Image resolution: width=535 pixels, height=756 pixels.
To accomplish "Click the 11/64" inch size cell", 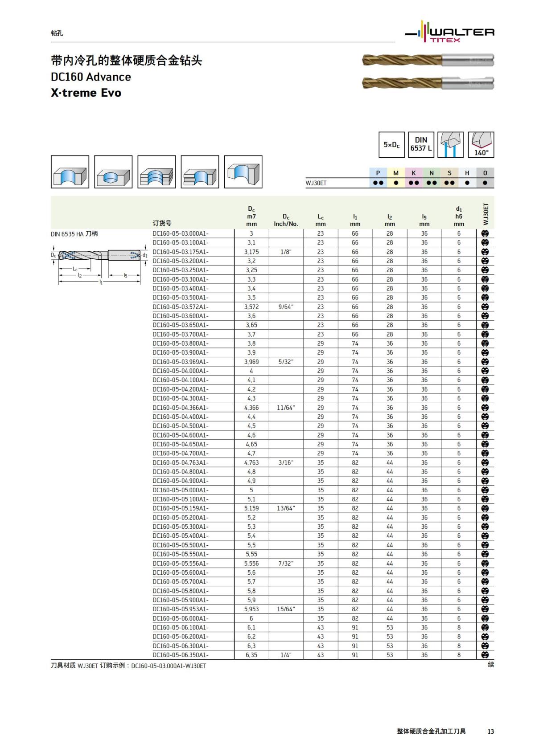I will coord(286,408).
